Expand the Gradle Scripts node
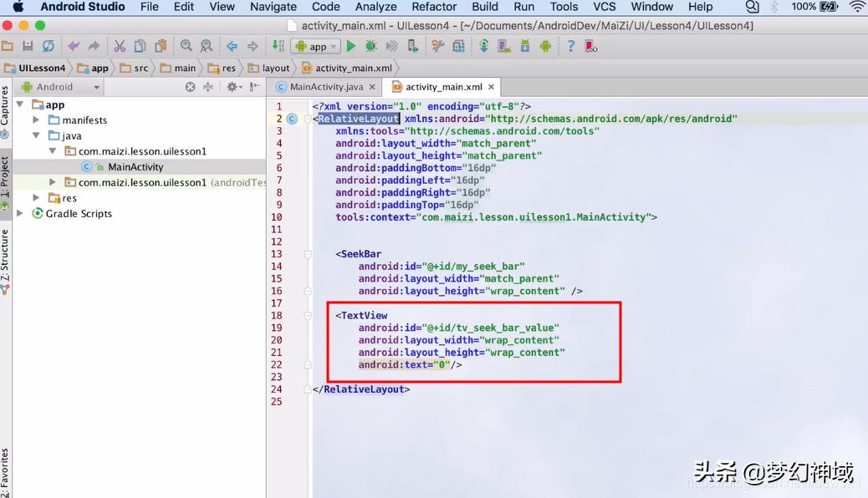Screen dimensions: 868x498 20,214
